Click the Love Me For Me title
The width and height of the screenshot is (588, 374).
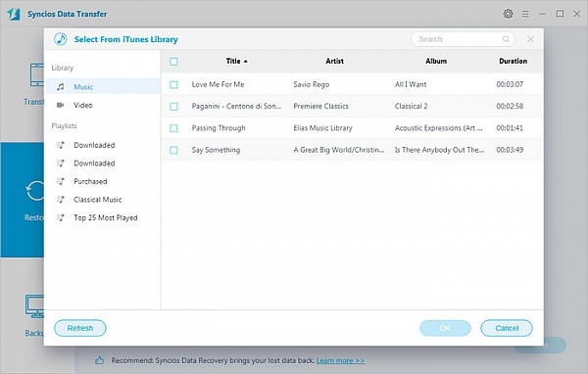tap(218, 84)
